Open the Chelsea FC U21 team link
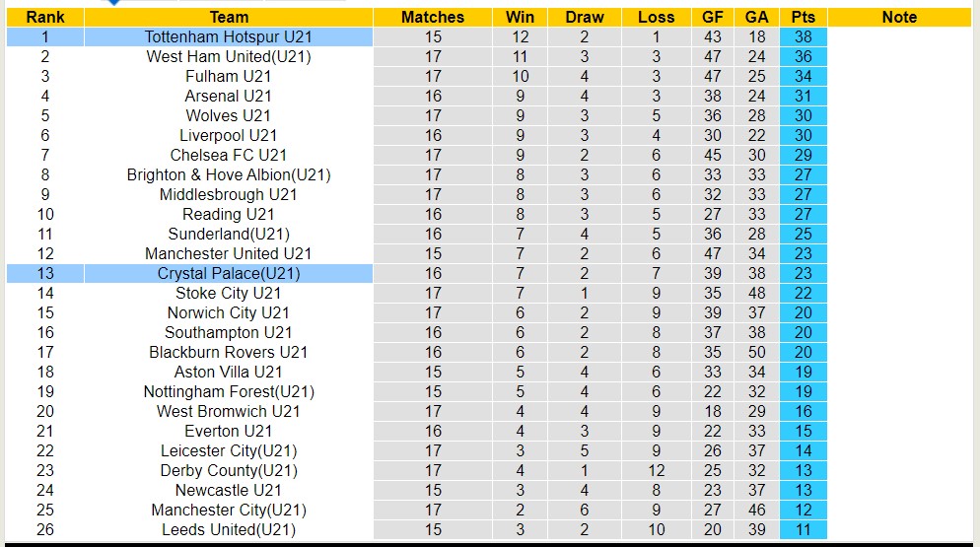The width and height of the screenshot is (980, 547). coord(229,155)
